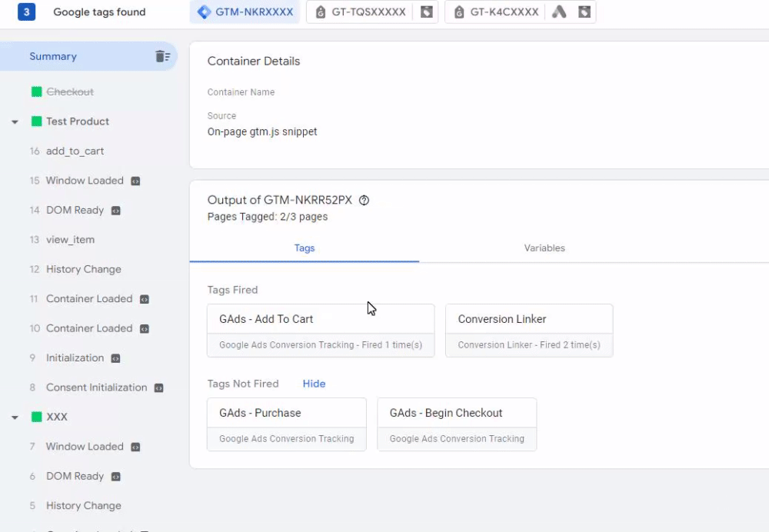
Task: Open the GAds - Begin Checkout tag card
Action: (x=457, y=424)
